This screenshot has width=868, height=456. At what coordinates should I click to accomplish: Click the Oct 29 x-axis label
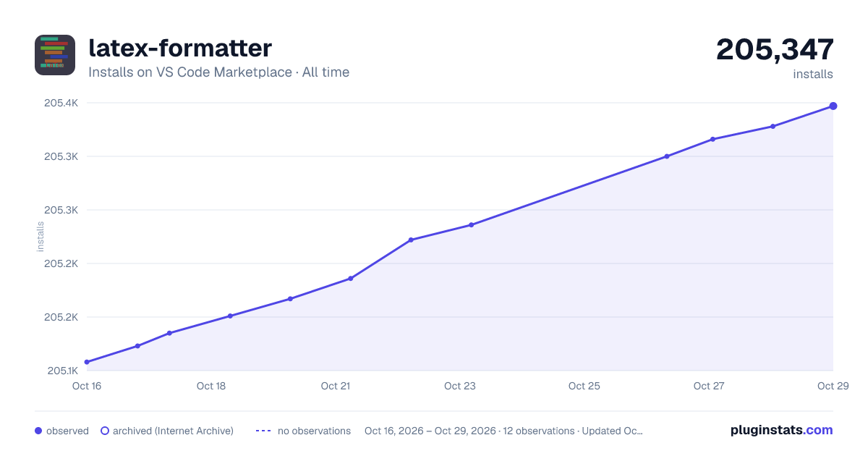point(833,386)
